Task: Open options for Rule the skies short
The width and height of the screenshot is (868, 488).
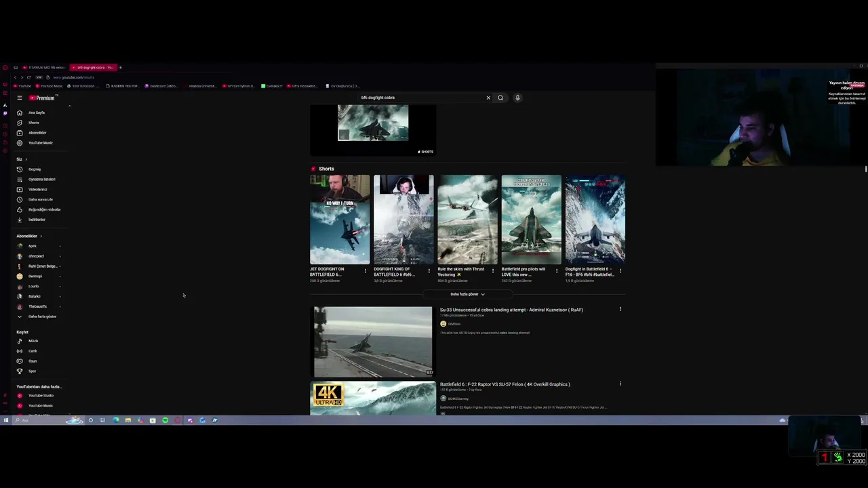Action: click(x=492, y=271)
